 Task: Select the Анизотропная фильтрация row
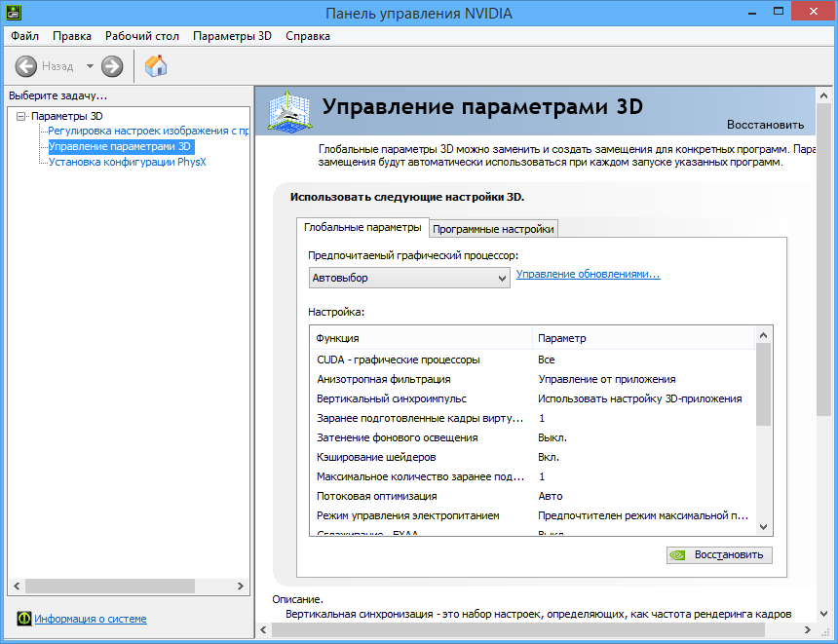(532, 379)
